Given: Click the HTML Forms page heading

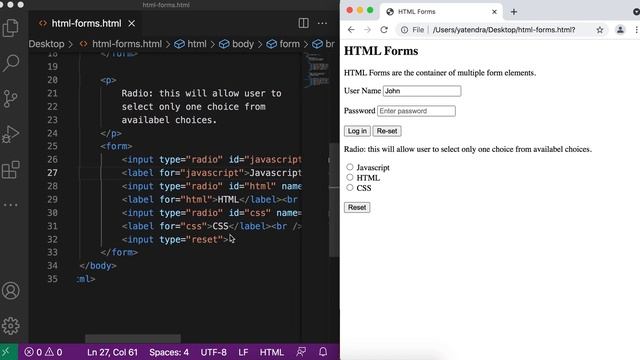Looking at the screenshot, I should (381, 51).
